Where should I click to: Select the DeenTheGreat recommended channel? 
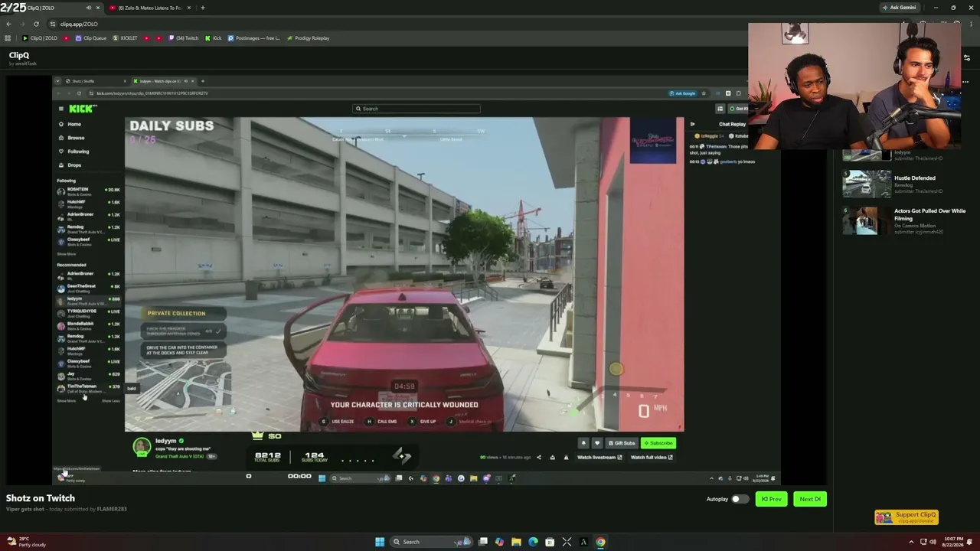tap(89, 288)
